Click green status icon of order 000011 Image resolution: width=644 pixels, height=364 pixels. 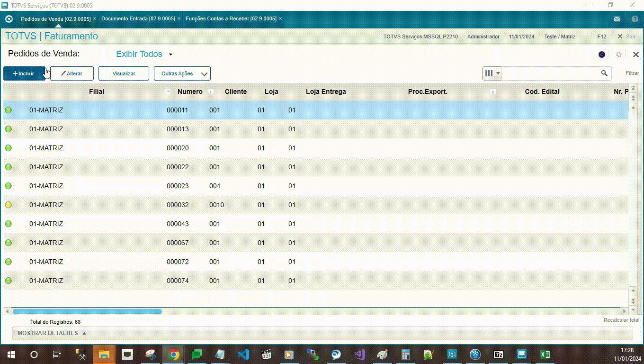click(x=8, y=110)
